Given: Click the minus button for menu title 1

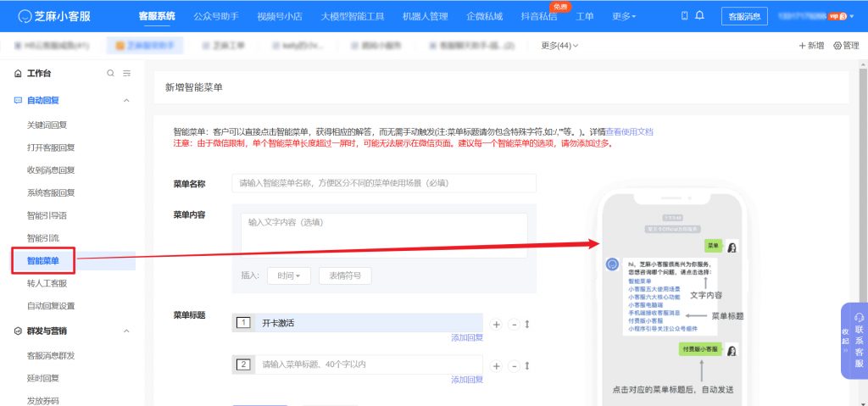Looking at the screenshot, I should point(514,324).
